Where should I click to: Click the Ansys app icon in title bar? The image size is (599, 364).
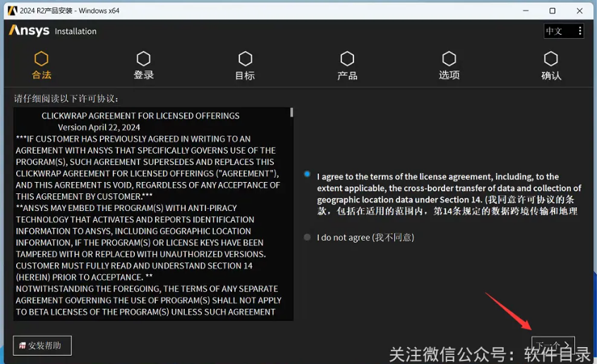tap(12, 11)
